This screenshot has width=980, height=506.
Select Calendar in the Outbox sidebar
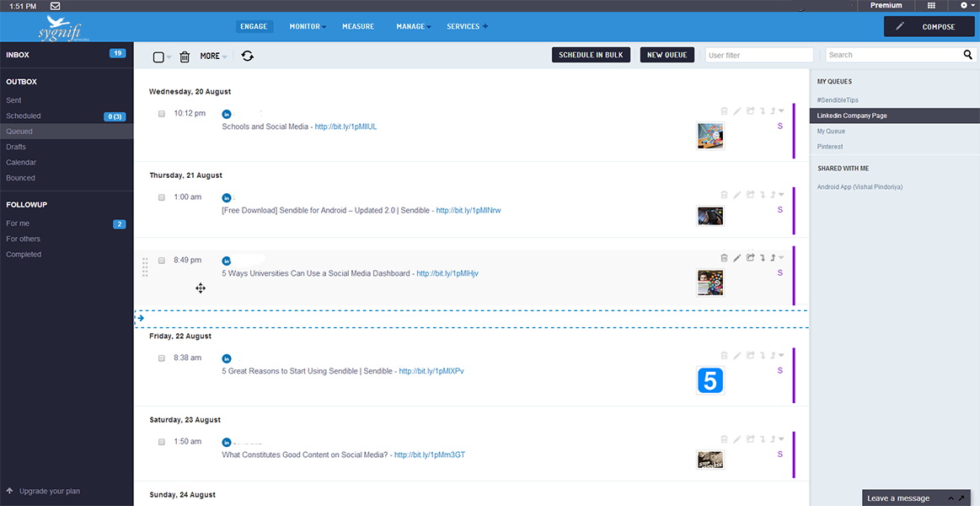pos(21,162)
